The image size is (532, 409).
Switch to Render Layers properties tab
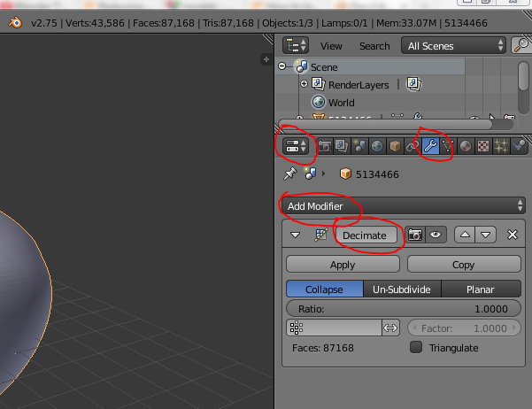342,146
